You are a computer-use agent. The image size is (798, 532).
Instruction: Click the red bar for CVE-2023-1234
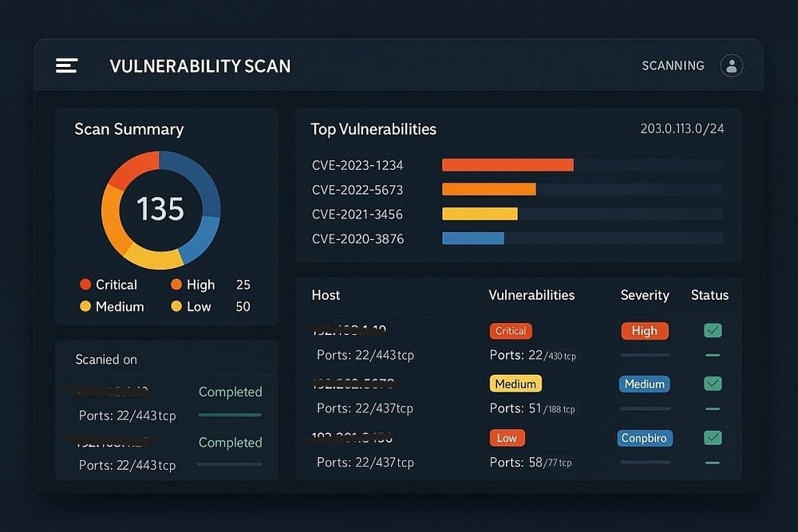(508, 165)
